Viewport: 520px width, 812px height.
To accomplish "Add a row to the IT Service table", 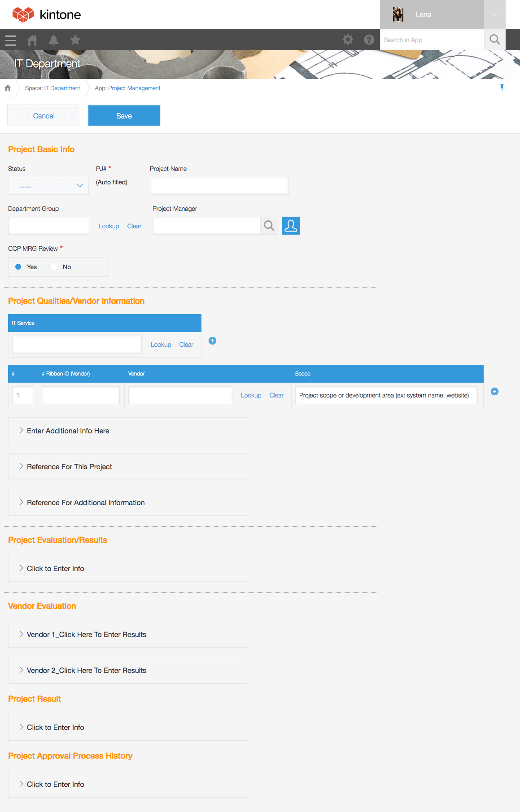I will click(x=213, y=341).
